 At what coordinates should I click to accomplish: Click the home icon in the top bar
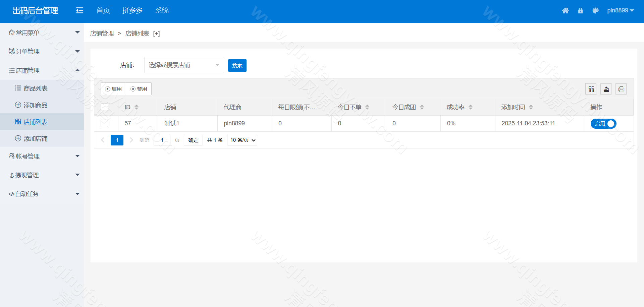(566, 10)
